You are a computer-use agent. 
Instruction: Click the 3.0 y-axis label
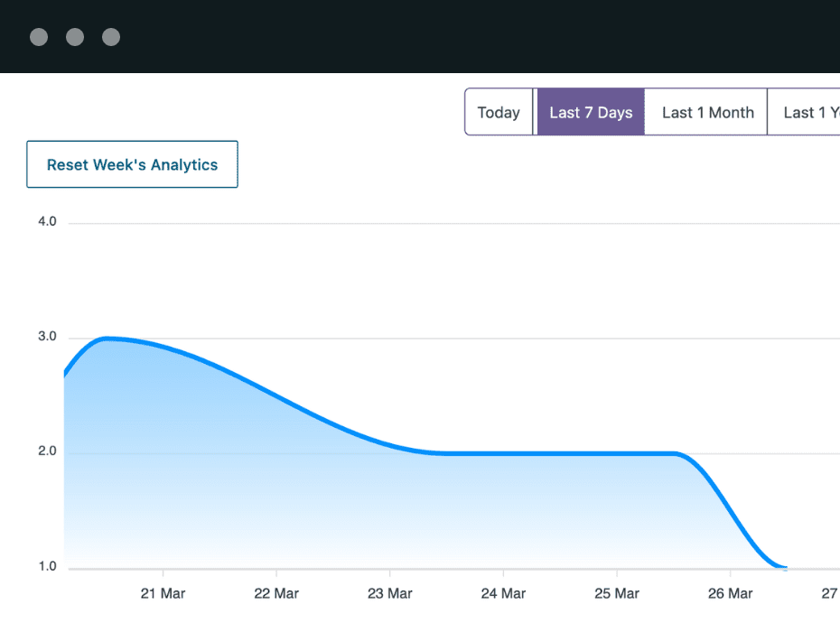(x=47, y=337)
